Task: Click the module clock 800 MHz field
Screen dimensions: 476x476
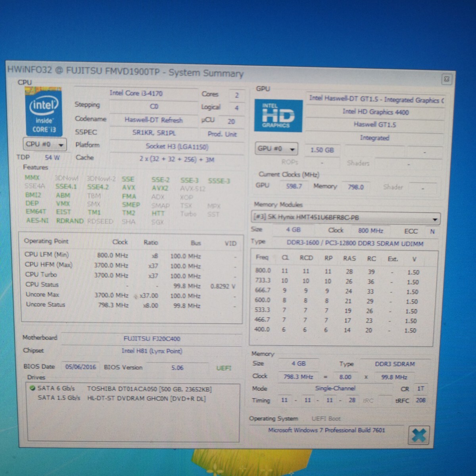Action: (370, 230)
